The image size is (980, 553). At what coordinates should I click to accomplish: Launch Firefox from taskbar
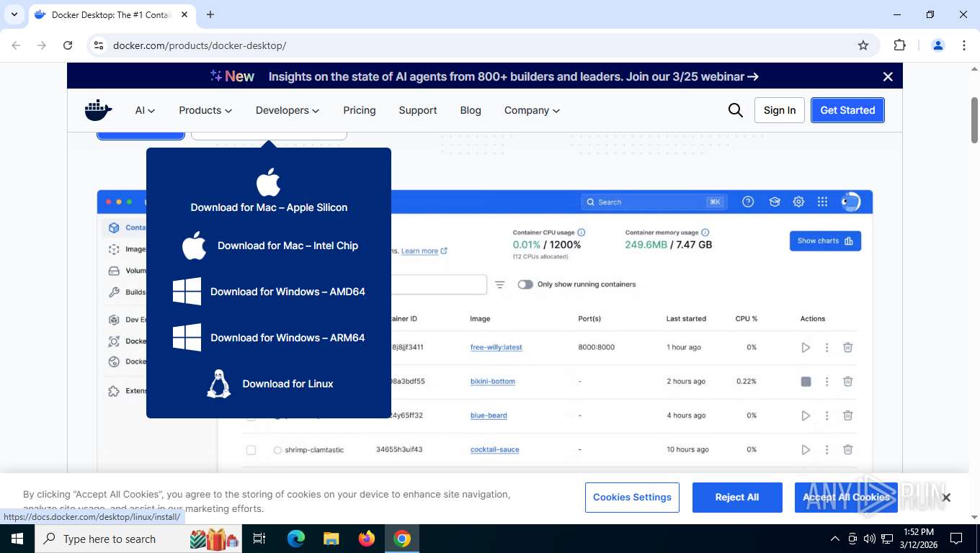367,539
